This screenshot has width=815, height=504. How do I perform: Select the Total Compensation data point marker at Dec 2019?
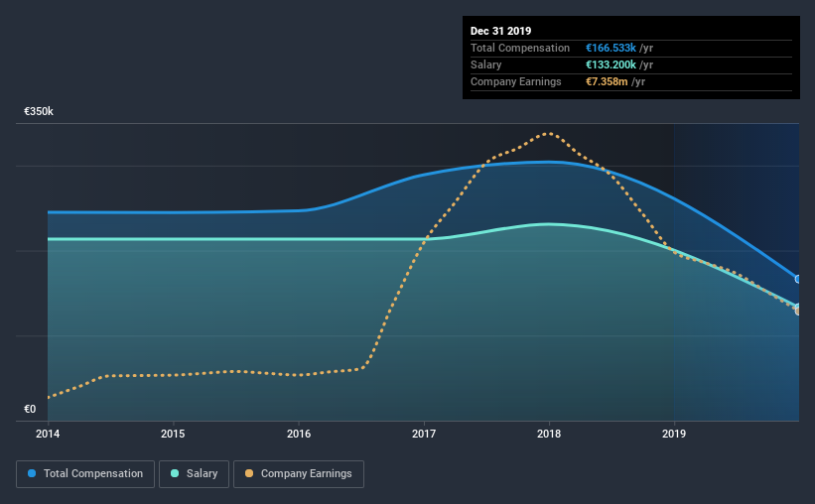[x=798, y=279]
